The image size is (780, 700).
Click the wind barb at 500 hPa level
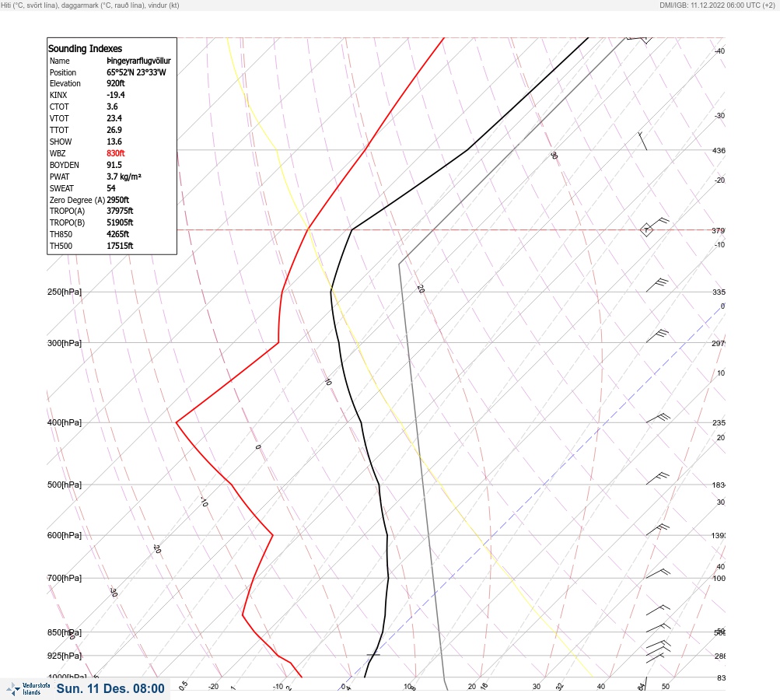pyautogui.click(x=658, y=478)
